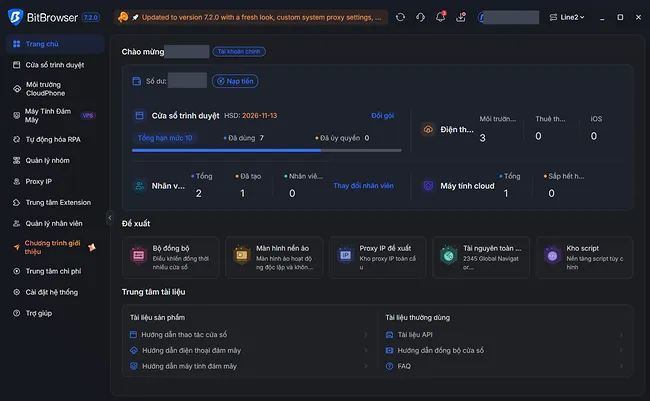
Task: Click the Tài khoản chính badge
Action: coord(239,51)
